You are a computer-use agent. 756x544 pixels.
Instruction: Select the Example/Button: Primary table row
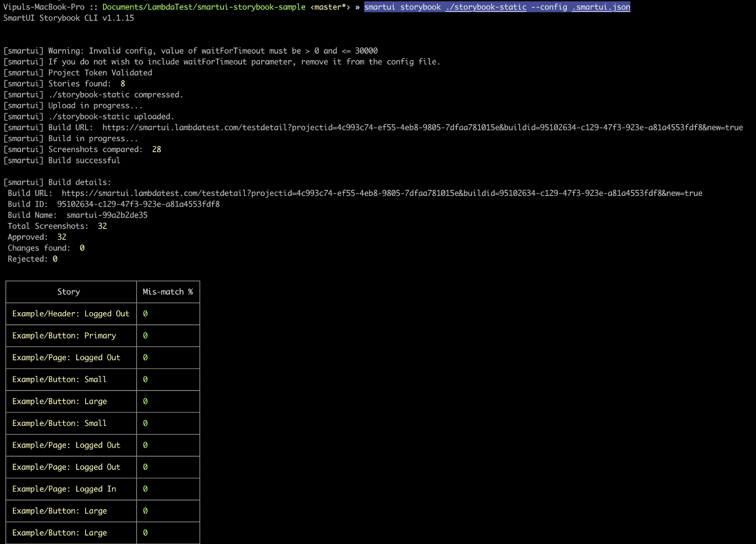click(64, 335)
